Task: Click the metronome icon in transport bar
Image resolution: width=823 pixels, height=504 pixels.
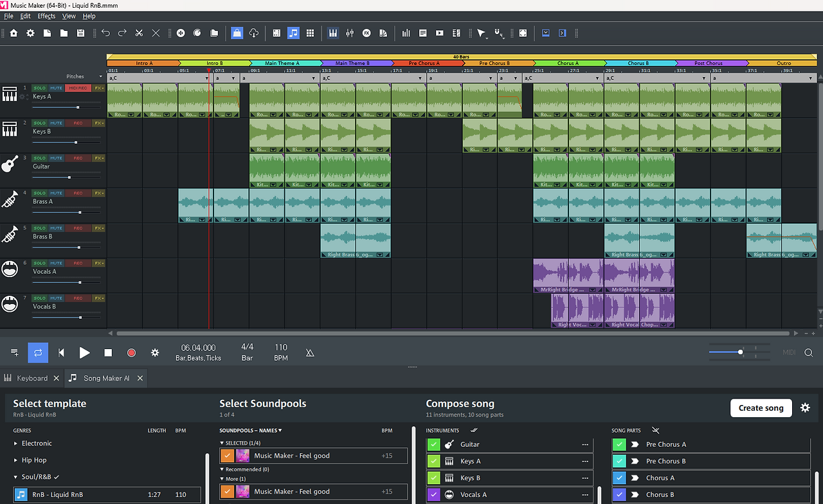Action: [310, 352]
